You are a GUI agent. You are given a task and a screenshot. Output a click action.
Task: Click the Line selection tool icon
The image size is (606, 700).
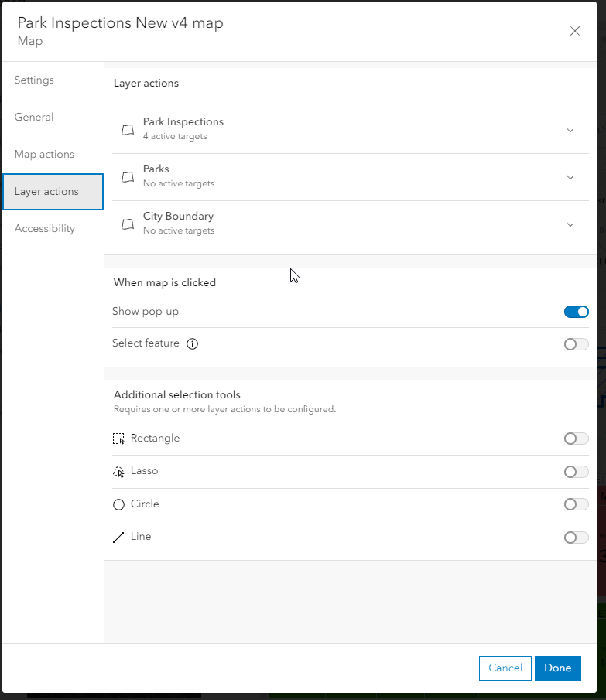tap(118, 538)
